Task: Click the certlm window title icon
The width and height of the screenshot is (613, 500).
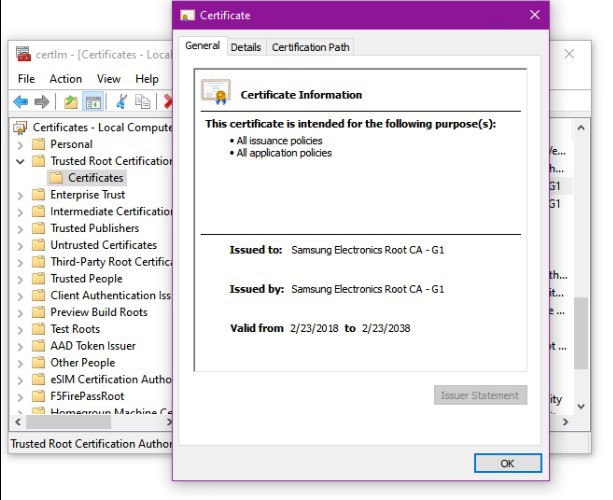Action: point(23,54)
